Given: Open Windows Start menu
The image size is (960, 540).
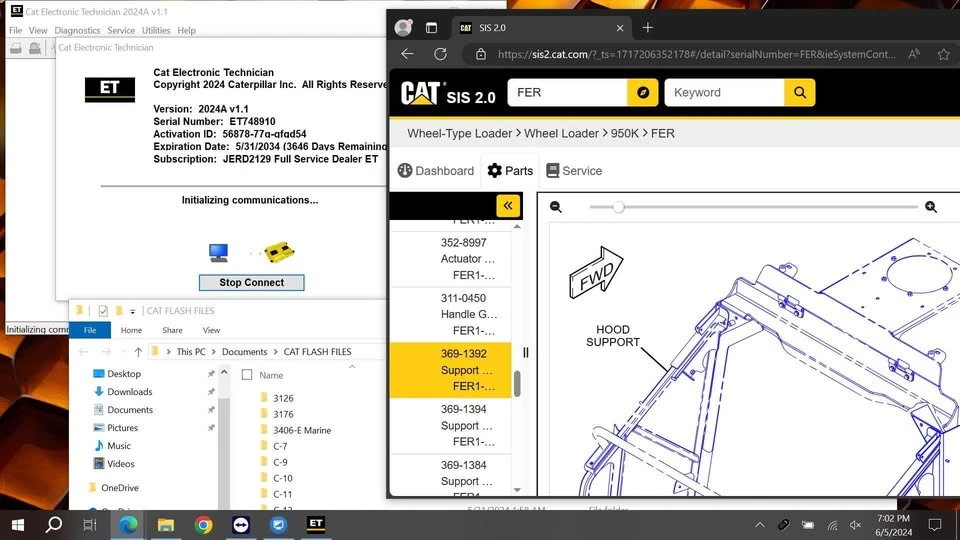Looking at the screenshot, I should pos(18,525).
